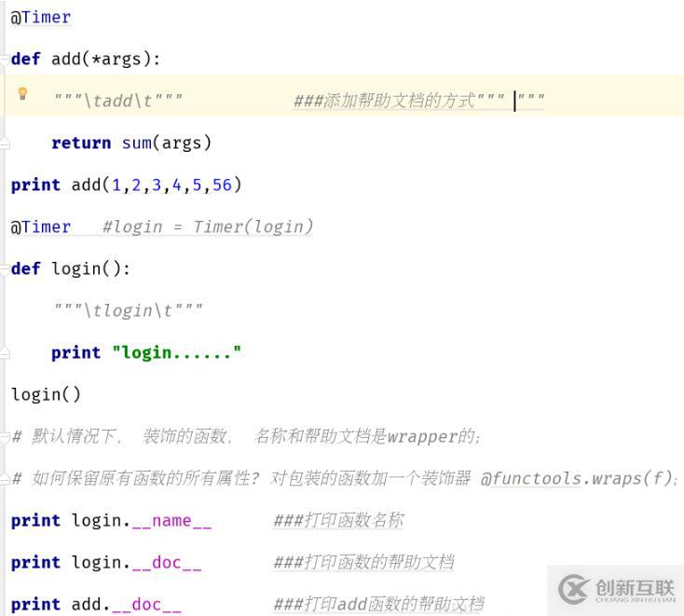The image size is (684, 616).
Task: Click the '"""\tlogin\t"""' docstring
Action: click(x=128, y=310)
